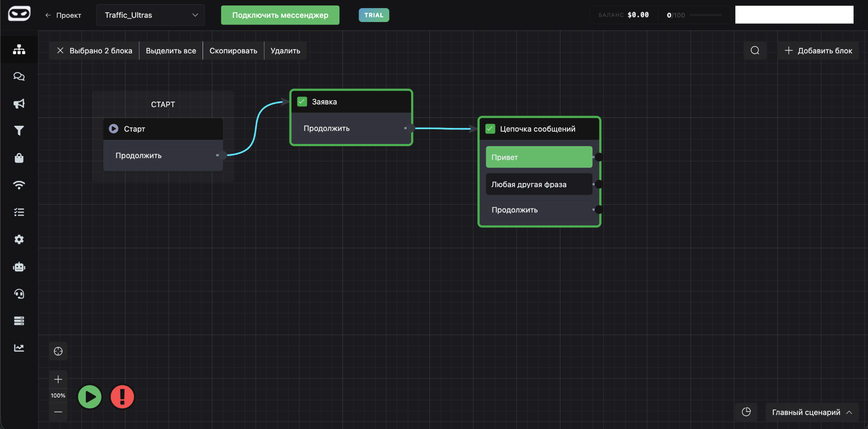Image resolution: width=868 pixels, height=429 pixels.
Task: Click the БАЛАНС $0.00 indicator
Action: (x=623, y=15)
